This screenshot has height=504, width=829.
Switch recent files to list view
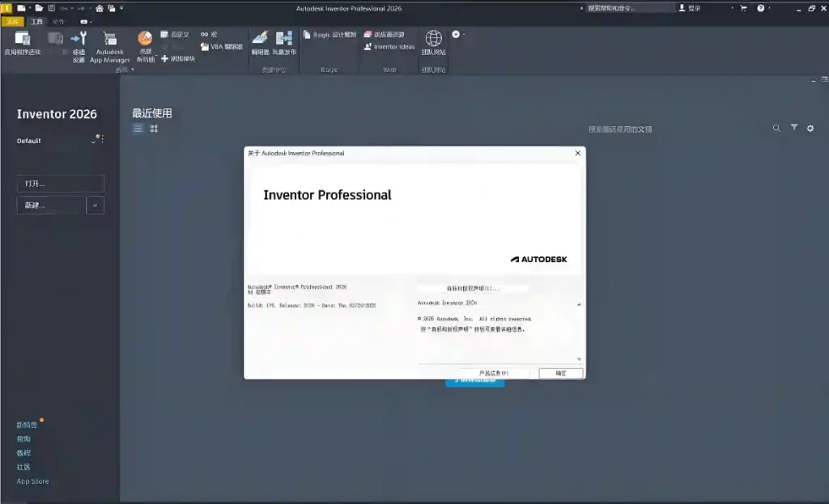tap(138, 128)
